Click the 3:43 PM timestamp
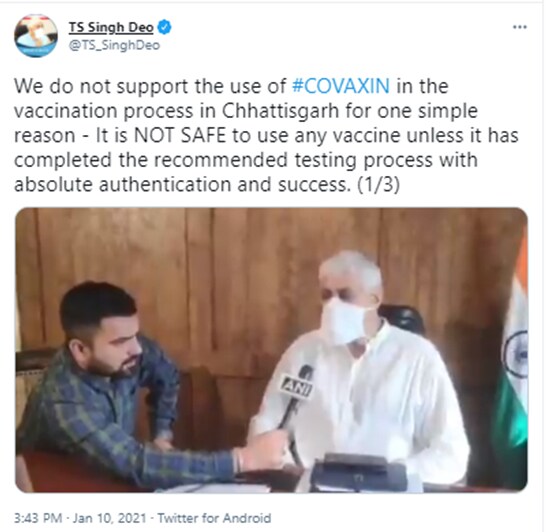 pyautogui.click(x=38, y=518)
